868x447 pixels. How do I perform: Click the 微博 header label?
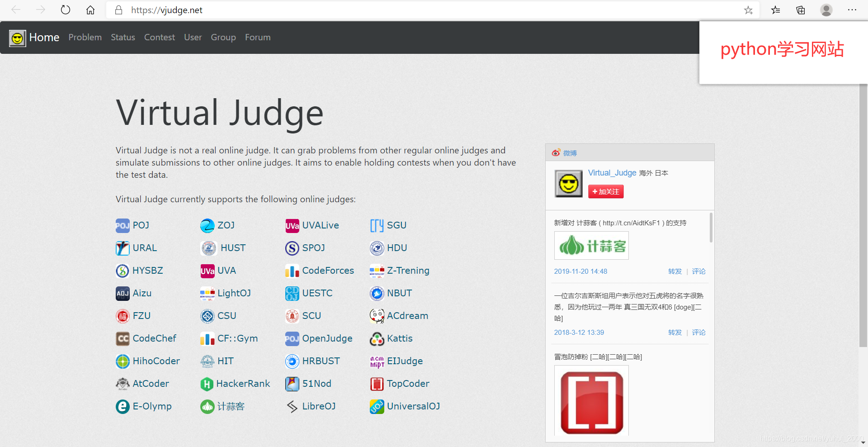(570, 153)
